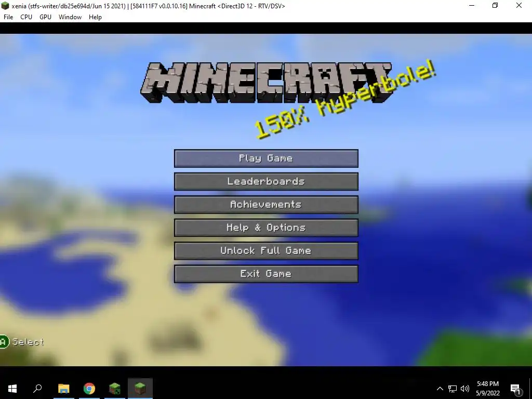Viewport: 532px width, 399px height.
Task: Click the volume speaker icon
Action: [x=465, y=389]
